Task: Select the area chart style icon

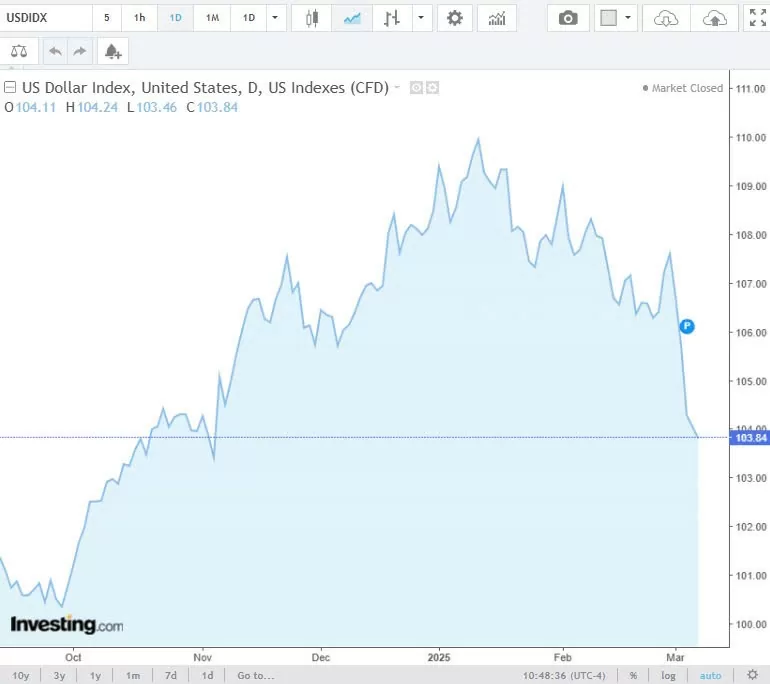Action: click(351, 18)
